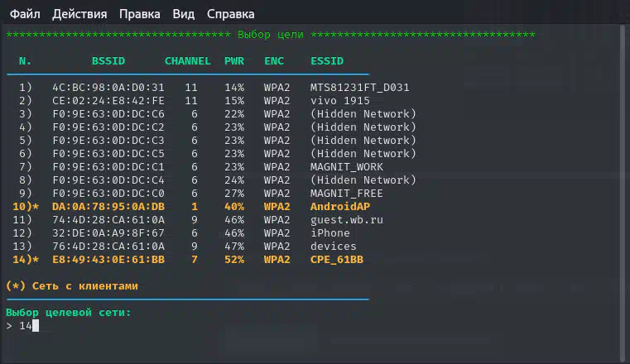Click the 47% power value
This screenshot has height=364, width=630.
click(234, 247)
